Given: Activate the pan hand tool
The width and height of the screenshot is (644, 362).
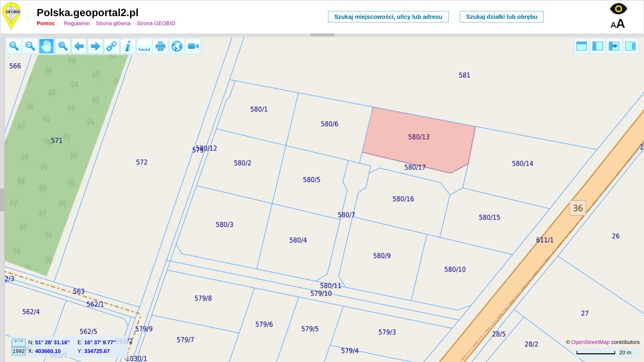Looking at the screenshot, I should pyautogui.click(x=46, y=46).
